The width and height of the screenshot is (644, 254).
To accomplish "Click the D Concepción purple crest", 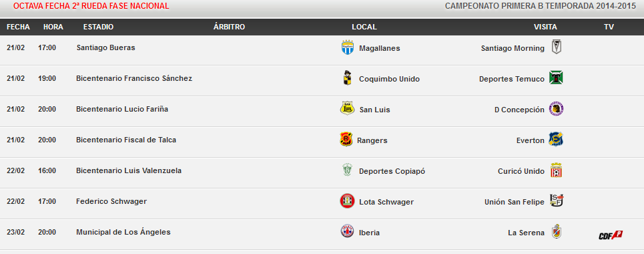I will coord(556,109).
